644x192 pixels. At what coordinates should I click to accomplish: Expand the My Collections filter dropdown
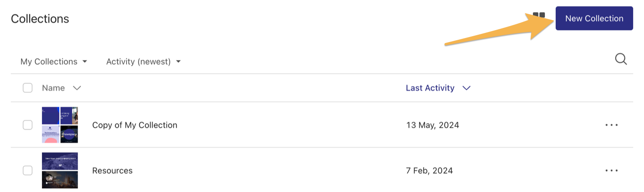point(53,61)
